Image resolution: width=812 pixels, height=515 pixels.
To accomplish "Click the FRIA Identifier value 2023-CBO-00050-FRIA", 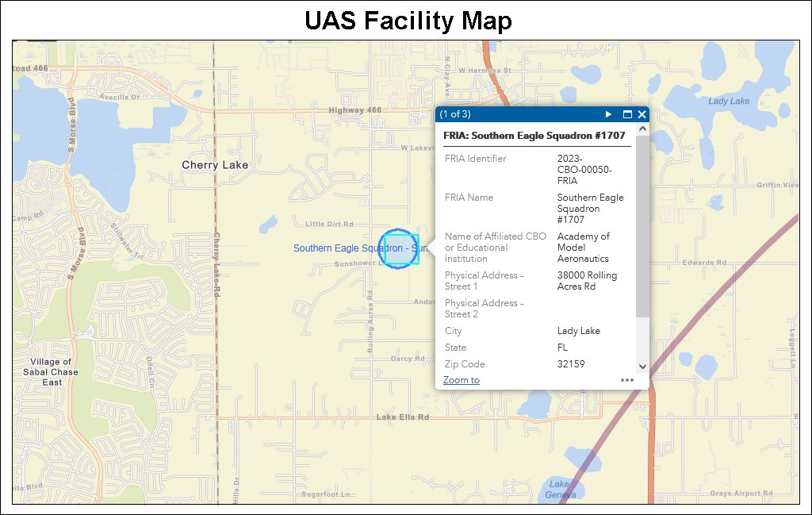I will pos(584,170).
